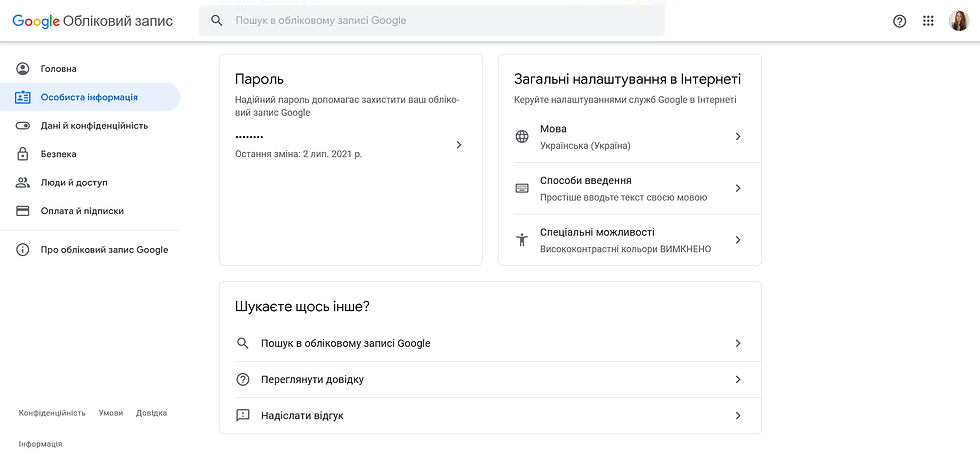Select Особиста інформація sidebar item
Screen dimensions: 980x459
coord(90,97)
